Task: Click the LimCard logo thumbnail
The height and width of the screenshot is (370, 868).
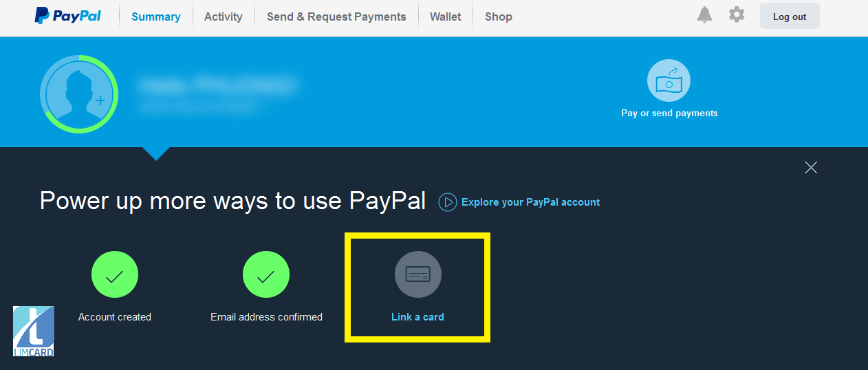Action: point(34,331)
